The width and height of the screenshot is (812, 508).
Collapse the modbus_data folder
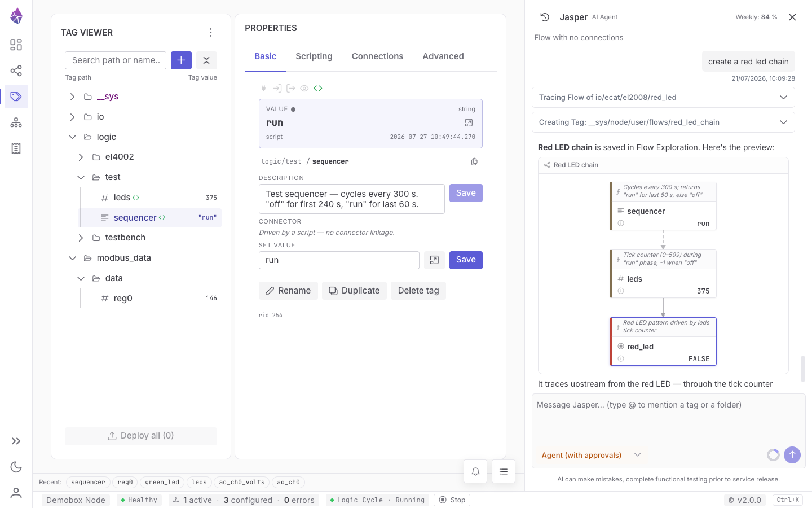[72, 258]
